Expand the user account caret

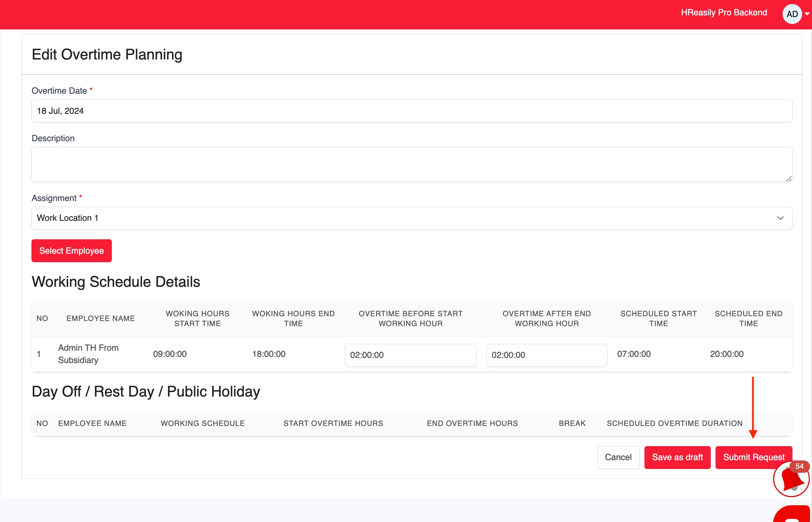807,14
